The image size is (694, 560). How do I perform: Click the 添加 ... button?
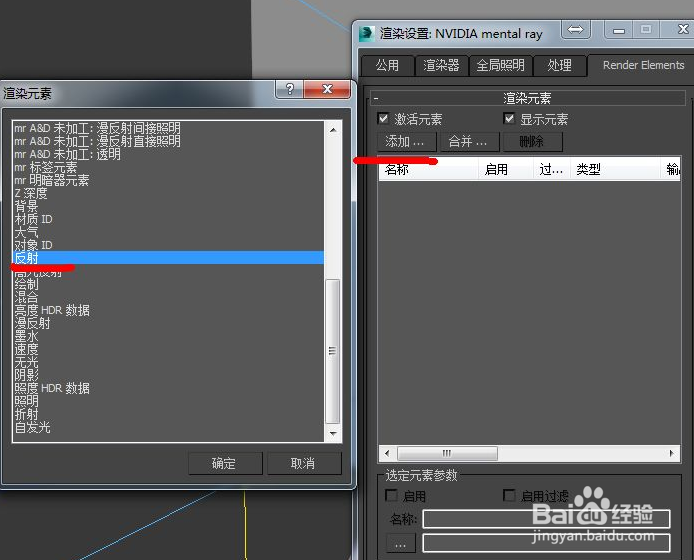[407, 142]
